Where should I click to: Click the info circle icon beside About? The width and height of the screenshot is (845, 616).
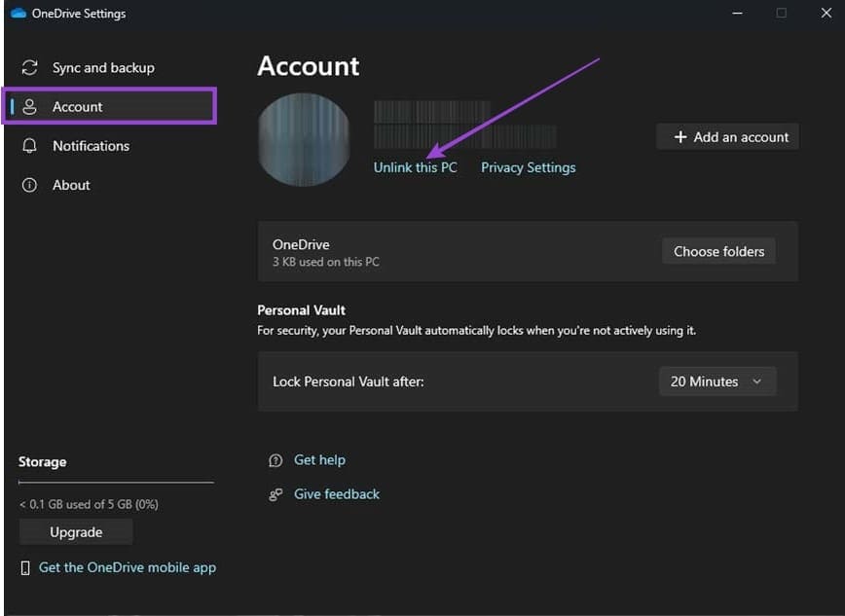(29, 186)
